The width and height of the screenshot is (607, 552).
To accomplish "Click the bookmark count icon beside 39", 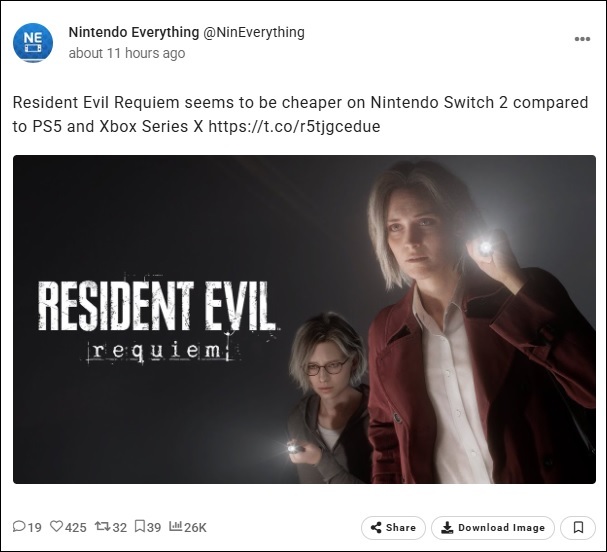I will click(140, 526).
